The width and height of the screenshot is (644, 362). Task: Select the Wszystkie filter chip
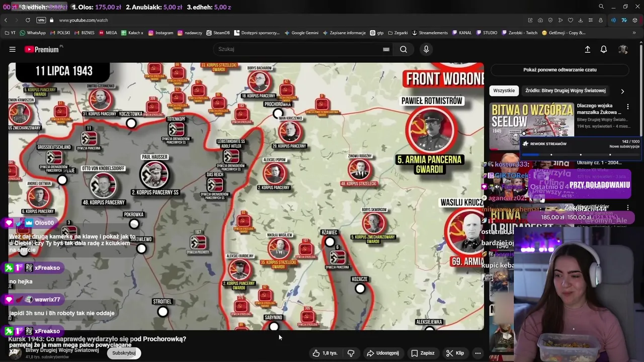[504, 90]
